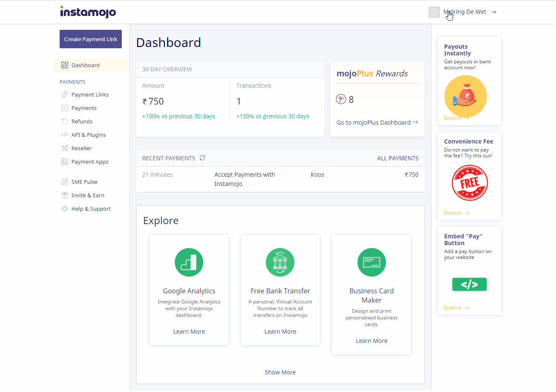
Task: Open Invite & Earn sidebar label
Action: click(88, 195)
